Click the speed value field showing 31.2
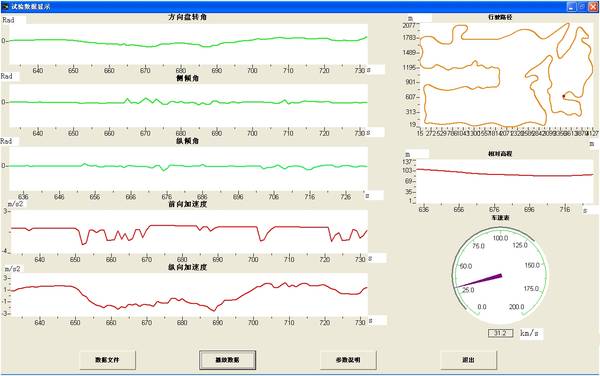 click(500, 333)
